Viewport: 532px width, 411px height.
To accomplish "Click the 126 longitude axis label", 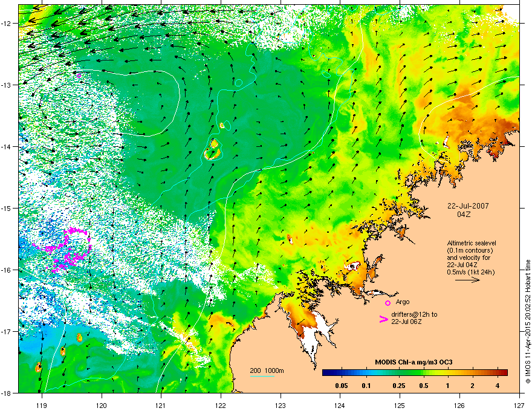I will click(459, 405).
